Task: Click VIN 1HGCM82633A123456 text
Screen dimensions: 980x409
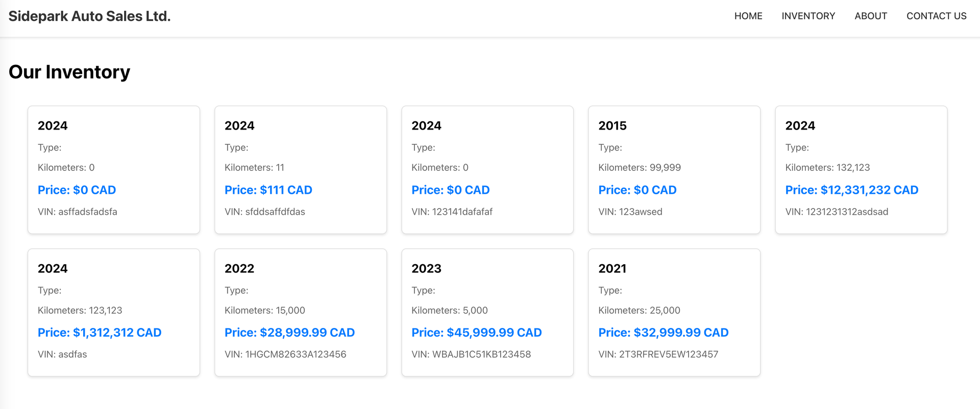Action: [x=285, y=354]
